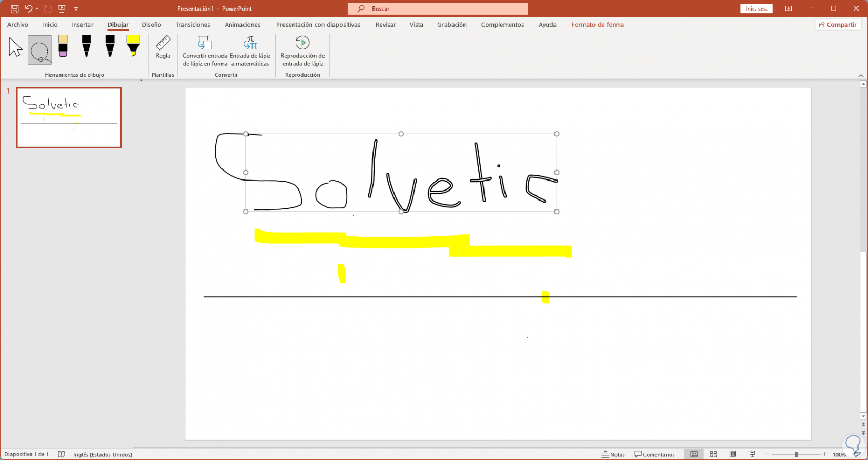Select the Dibujar tab
This screenshot has height=460, width=868.
[118, 25]
